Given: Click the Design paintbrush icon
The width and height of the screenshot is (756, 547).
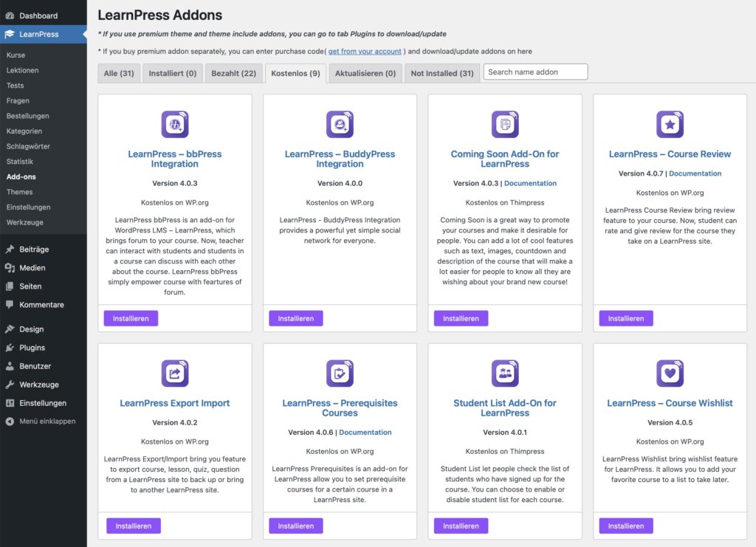Looking at the screenshot, I should pyautogui.click(x=10, y=329).
